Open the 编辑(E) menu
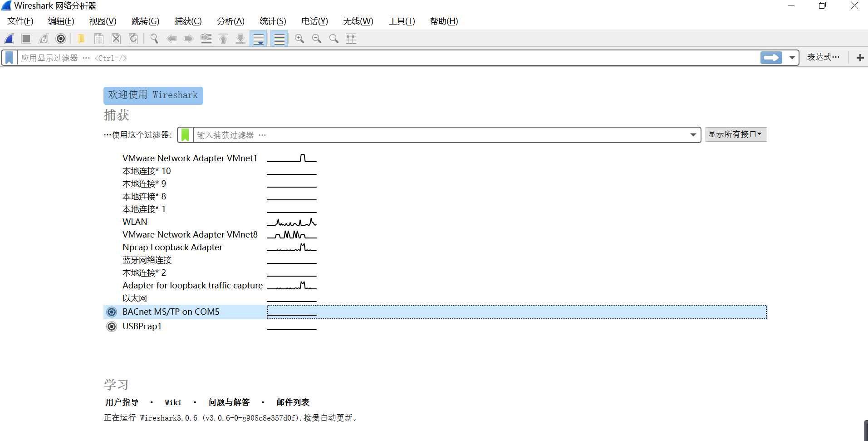Image resolution: width=868 pixels, height=441 pixels. tap(61, 21)
